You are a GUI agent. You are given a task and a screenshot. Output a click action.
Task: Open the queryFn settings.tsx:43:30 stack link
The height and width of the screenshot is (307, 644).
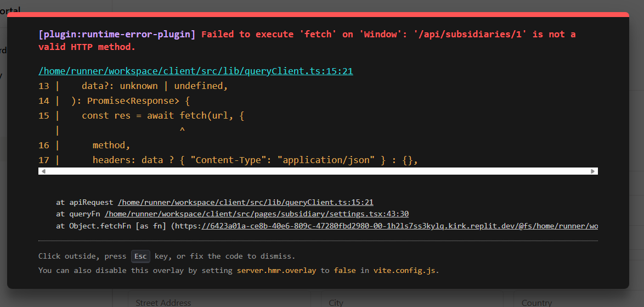pyautogui.click(x=256, y=214)
